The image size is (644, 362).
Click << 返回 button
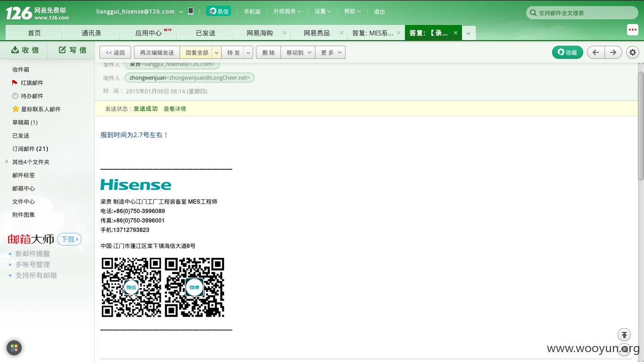pyautogui.click(x=116, y=52)
